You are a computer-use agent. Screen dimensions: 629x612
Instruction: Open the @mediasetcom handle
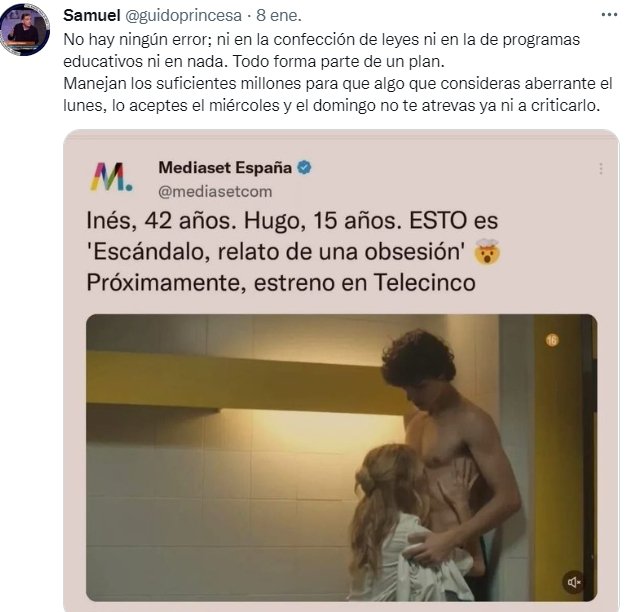[x=215, y=192]
